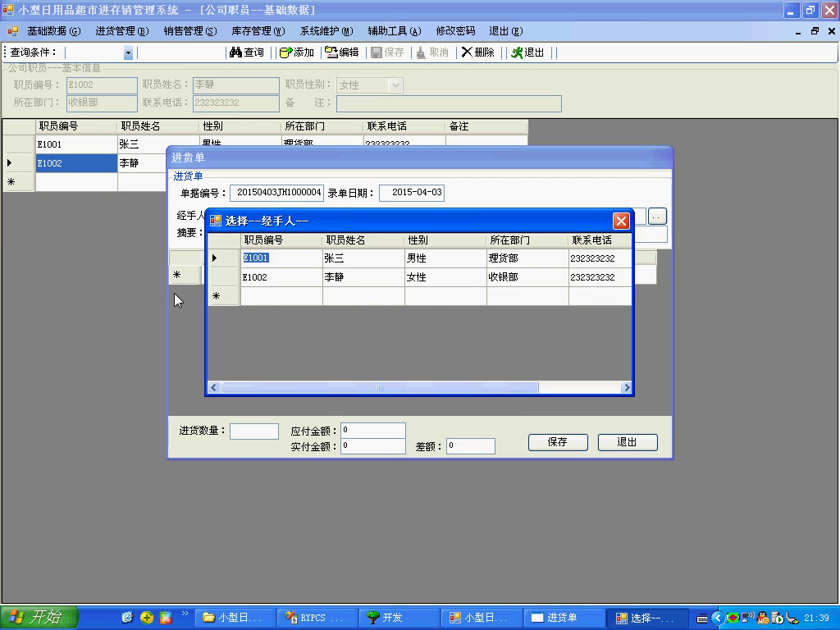The width and height of the screenshot is (840, 630).
Task: Click the 职员姓名 column header in dialog
Action: tap(363, 240)
